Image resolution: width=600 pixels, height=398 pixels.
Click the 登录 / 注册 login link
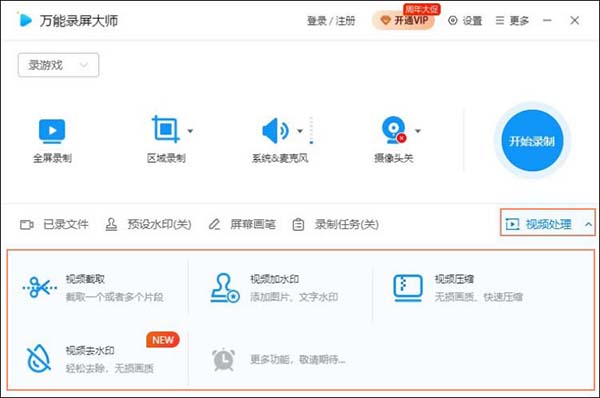pyautogui.click(x=331, y=21)
